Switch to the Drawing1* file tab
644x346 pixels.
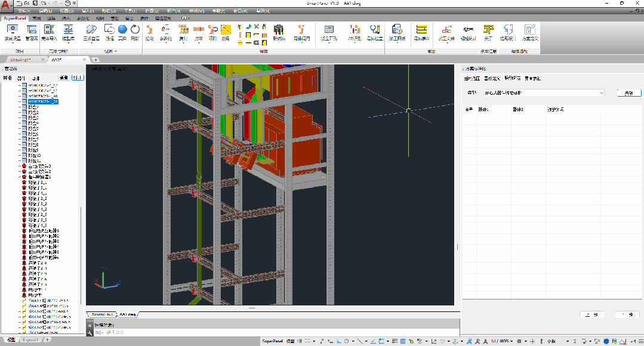(20, 60)
